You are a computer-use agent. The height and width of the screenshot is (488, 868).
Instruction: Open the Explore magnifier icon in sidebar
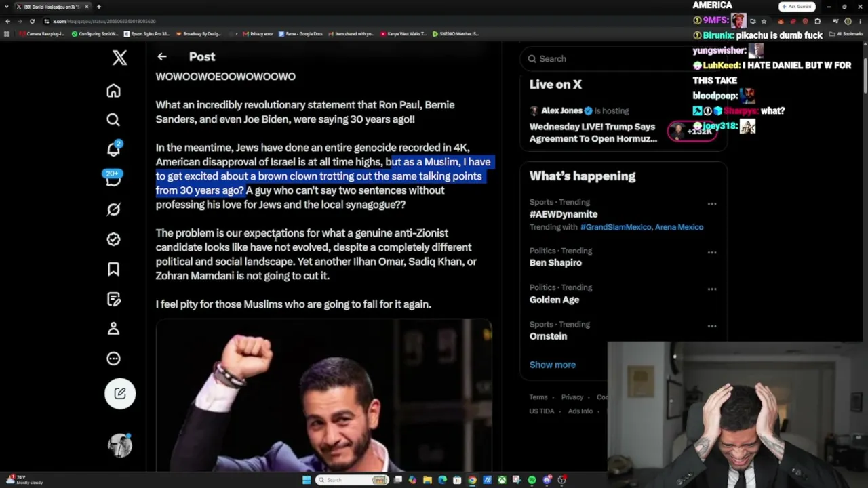pyautogui.click(x=113, y=120)
